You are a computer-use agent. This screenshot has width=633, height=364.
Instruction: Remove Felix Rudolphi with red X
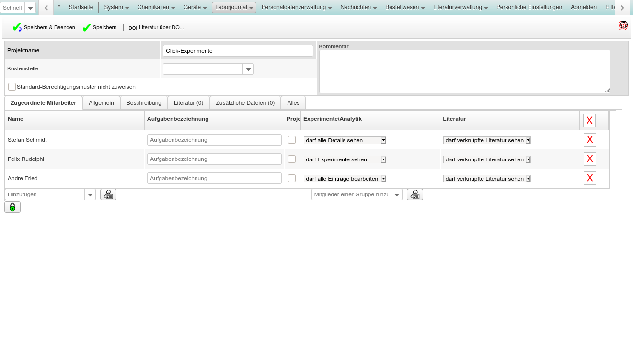point(589,159)
